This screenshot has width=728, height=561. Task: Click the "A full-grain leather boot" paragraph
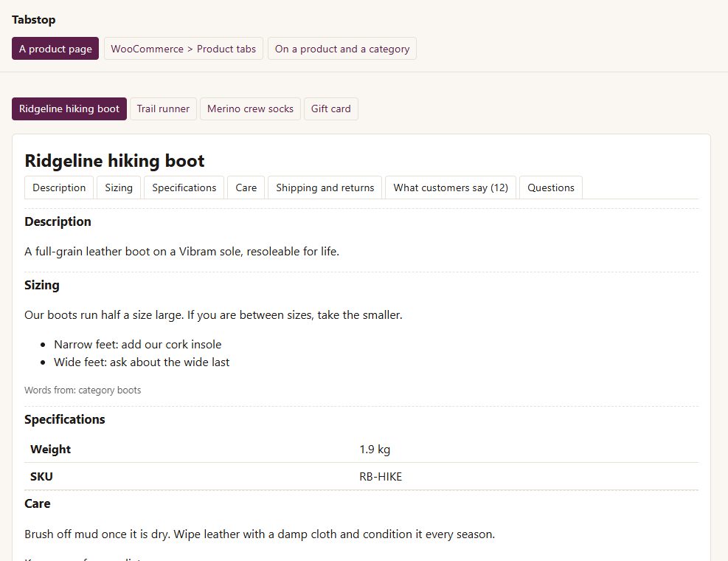click(x=182, y=252)
